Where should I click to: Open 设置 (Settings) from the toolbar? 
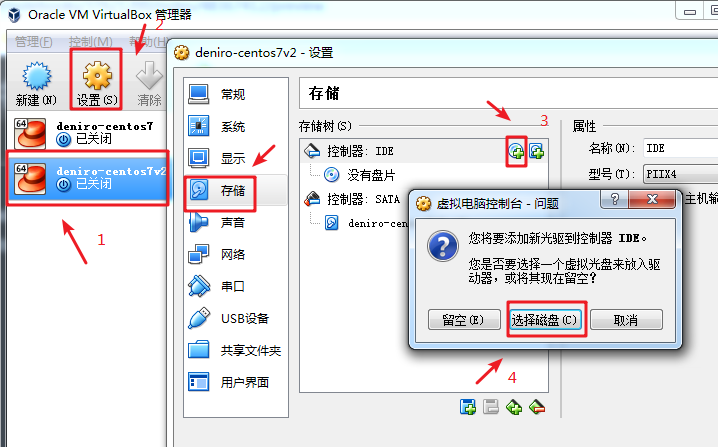click(97, 83)
